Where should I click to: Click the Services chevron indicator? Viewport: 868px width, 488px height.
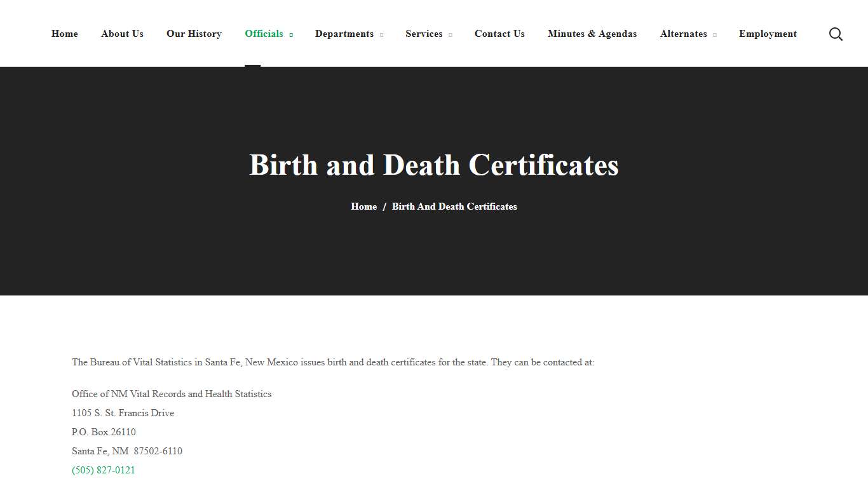click(451, 35)
